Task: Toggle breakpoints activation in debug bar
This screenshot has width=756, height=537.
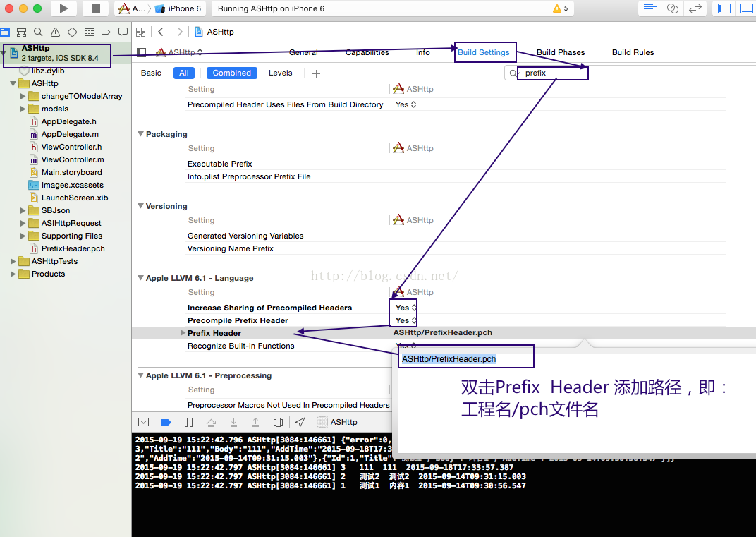Action: click(x=166, y=422)
